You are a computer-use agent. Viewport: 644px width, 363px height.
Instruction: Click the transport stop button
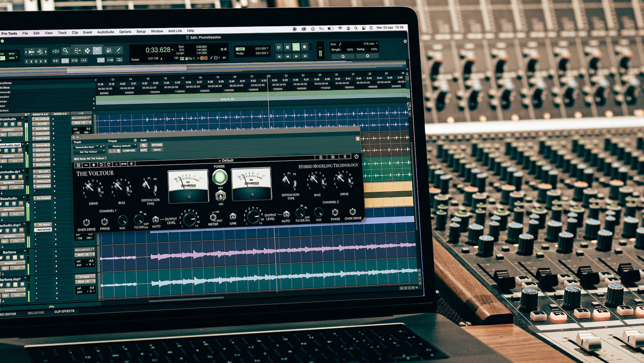click(287, 47)
